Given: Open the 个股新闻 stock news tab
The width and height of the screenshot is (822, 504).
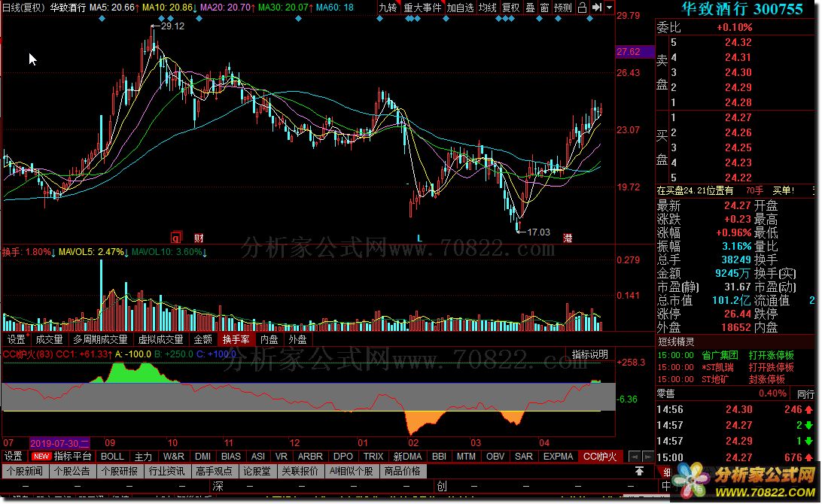Looking at the screenshot, I should click(x=25, y=471).
